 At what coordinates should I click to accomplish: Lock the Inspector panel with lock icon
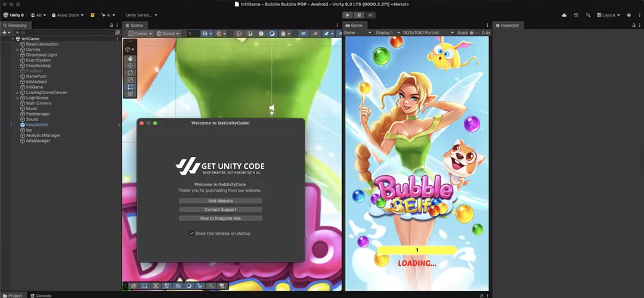(x=633, y=26)
